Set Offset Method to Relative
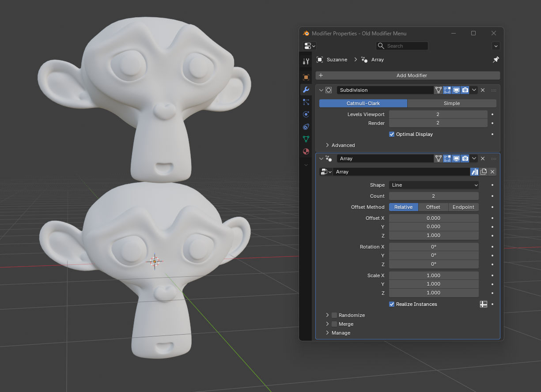The width and height of the screenshot is (541, 392). point(404,207)
